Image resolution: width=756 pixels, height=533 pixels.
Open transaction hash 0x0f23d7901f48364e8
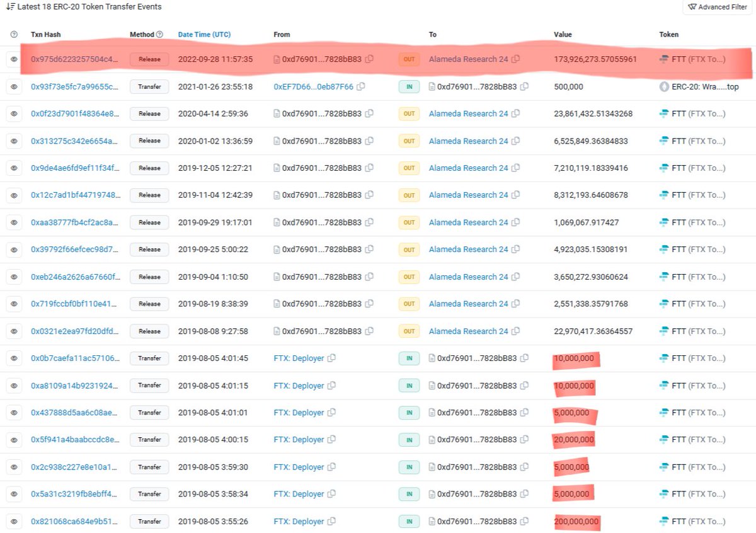pos(74,114)
